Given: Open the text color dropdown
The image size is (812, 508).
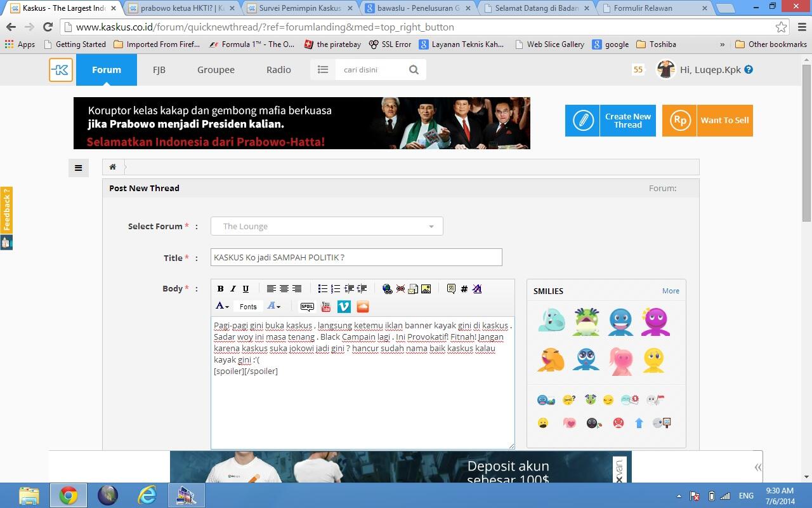Looking at the screenshot, I should click(x=222, y=306).
